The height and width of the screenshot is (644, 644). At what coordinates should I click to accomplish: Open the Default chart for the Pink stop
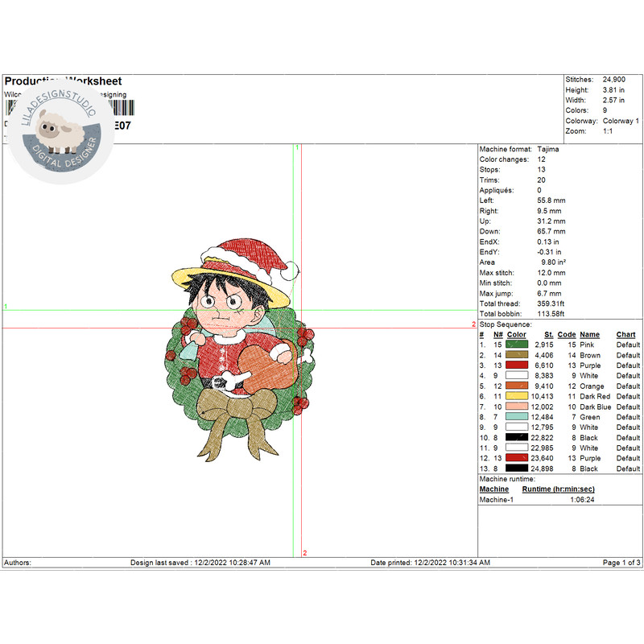[x=628, y=345]
